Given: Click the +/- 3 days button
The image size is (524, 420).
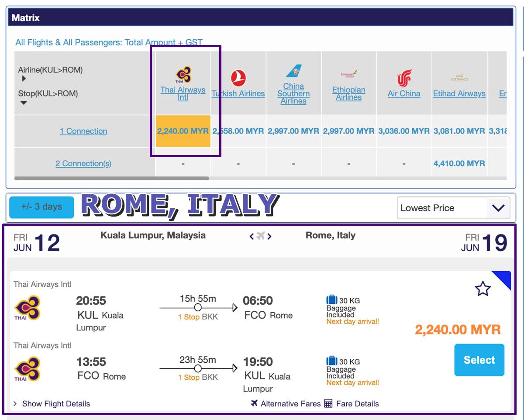Looking at the screenshot, I should pos(41,207).
